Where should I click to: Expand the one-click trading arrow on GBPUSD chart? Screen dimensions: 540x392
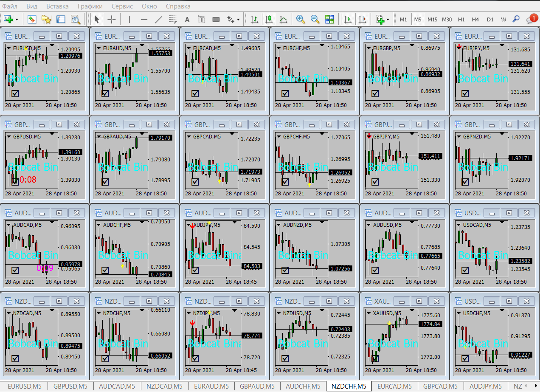[x=9, y=137]
